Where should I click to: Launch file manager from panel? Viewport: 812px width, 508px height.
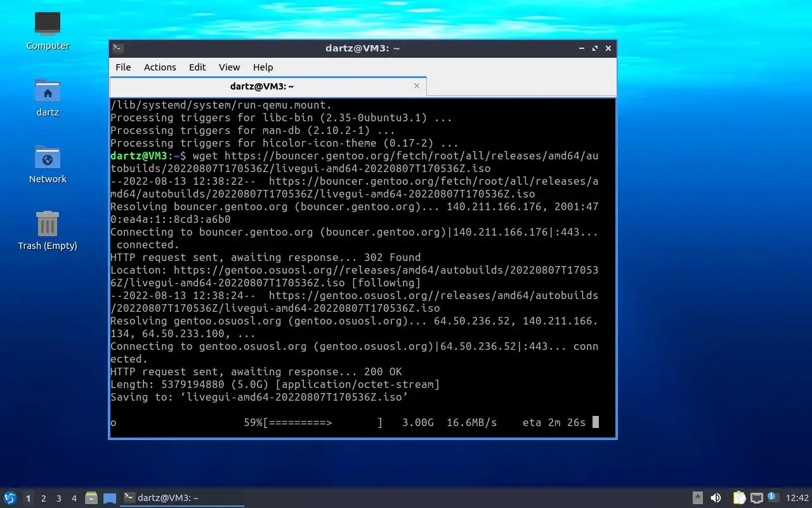pyautogui.click(x=91, y=498)
